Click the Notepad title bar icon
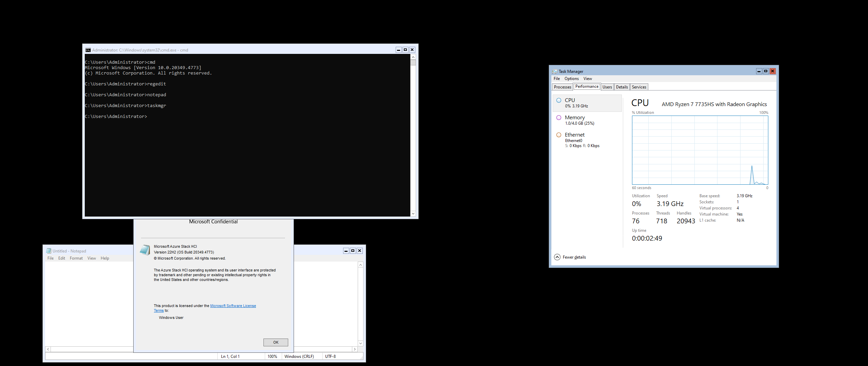This screenshot has width=868, height=366. click(x=49, y=251)
